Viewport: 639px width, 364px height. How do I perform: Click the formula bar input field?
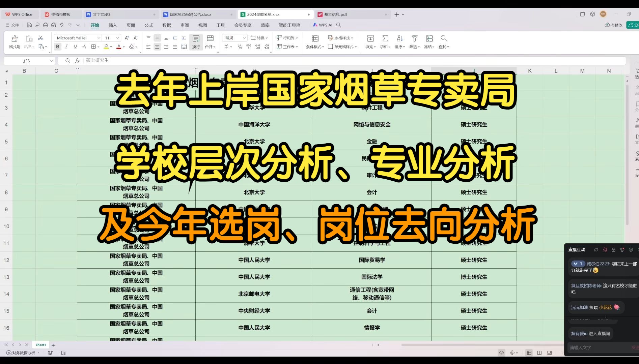coord(354,61)
